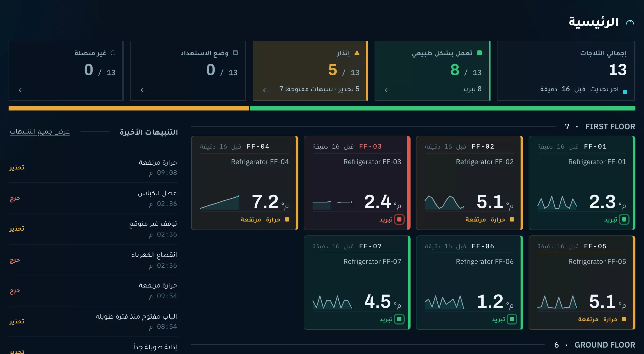Select the حرارة مرتفعة alert at 09:54

coord(93,290)
